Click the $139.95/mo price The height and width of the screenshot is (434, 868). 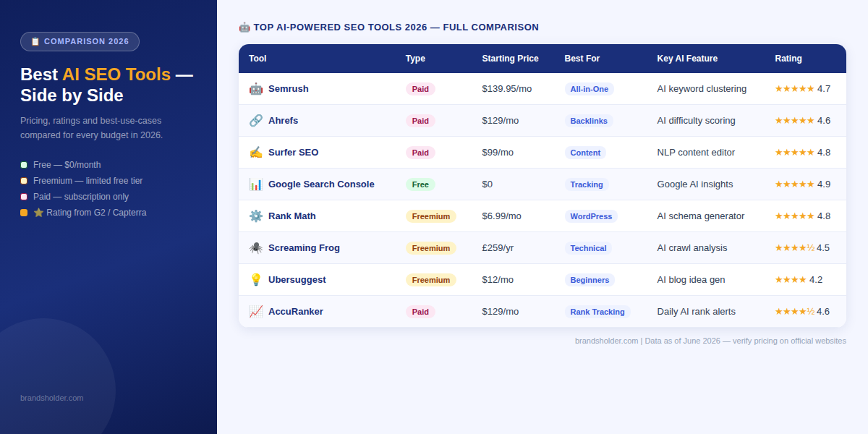507,89
